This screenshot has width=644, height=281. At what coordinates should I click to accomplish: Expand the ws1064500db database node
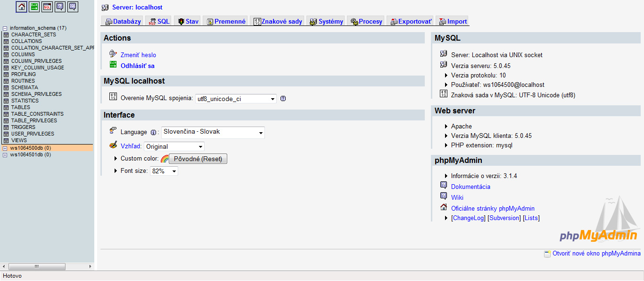pos(5,148)
